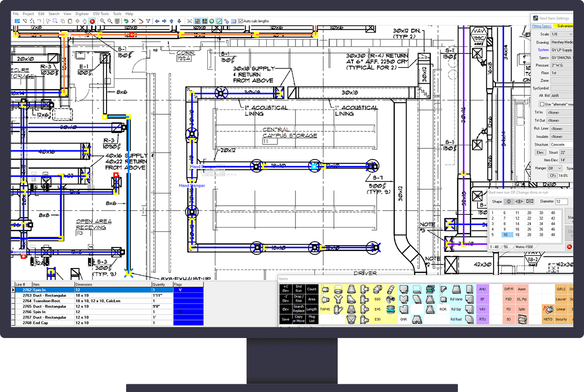Click the purple VAV item swatch

[x=482, y=309]
